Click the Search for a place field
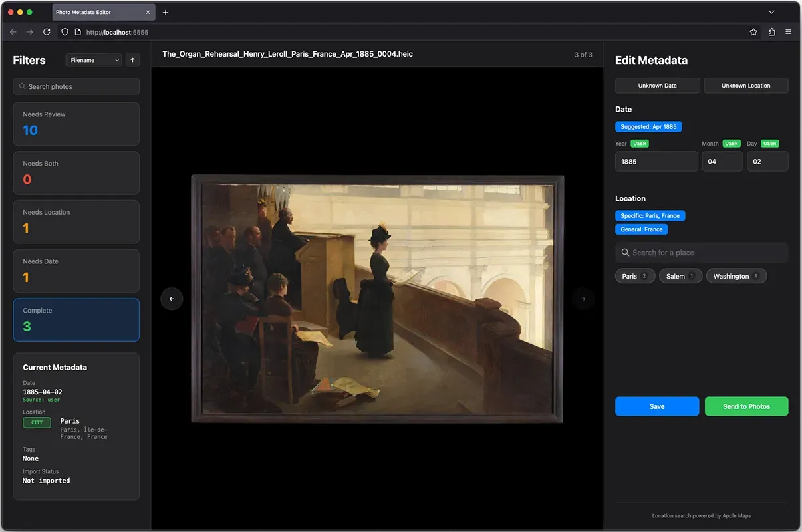The height and width of the screenshot is (532, 802). (x=702, y=253)
